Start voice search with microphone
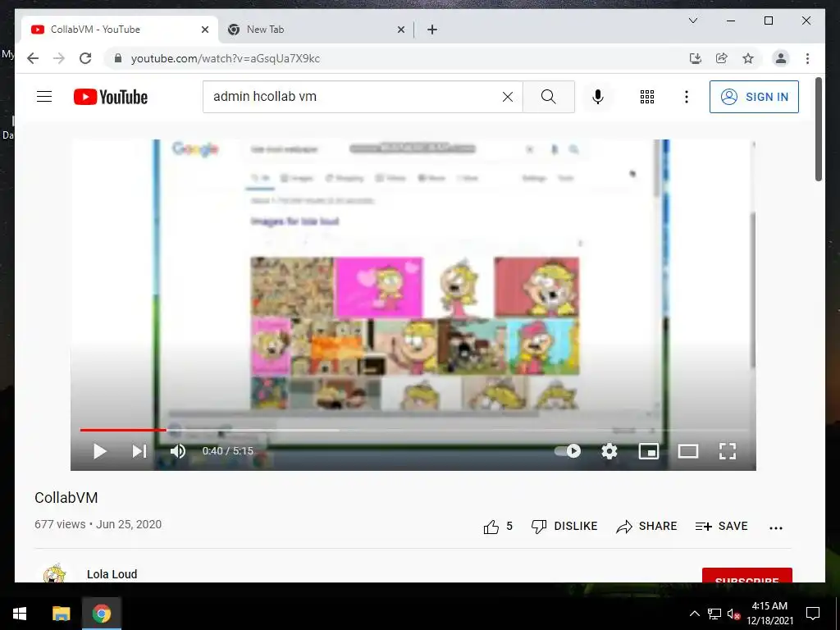This screenshot has width=840, height=630. [598, 97]
